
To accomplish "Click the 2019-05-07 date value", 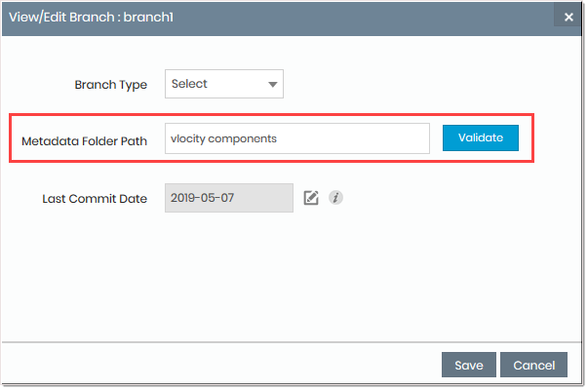I will click(x=198, y=198).
